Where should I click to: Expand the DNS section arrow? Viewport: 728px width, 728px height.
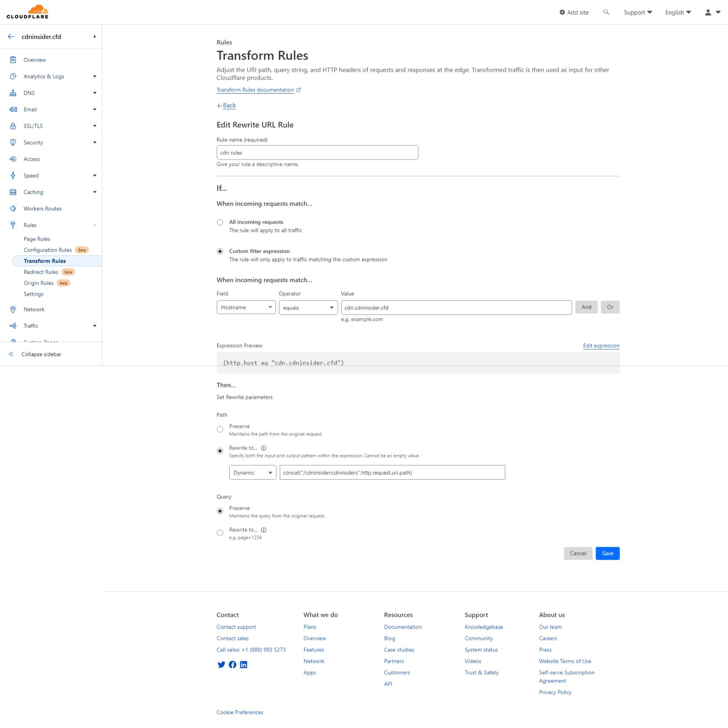[x=95, y=93]
